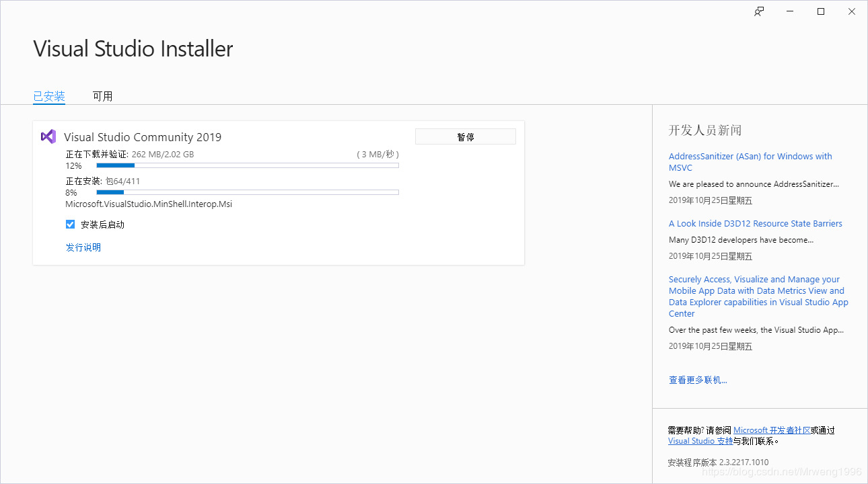This screenshot has height=484, width=868.
Task: Click the feedback icon in title bar
Action: tap(759, 11)
